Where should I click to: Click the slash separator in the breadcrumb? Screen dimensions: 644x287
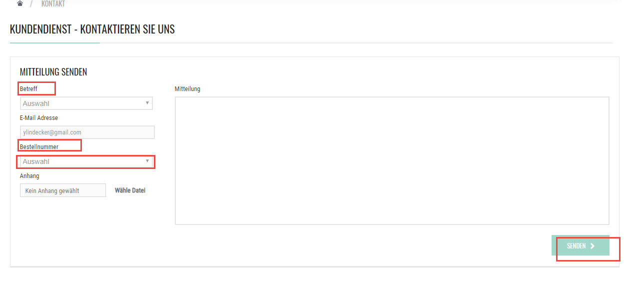(x=31, y=3)
